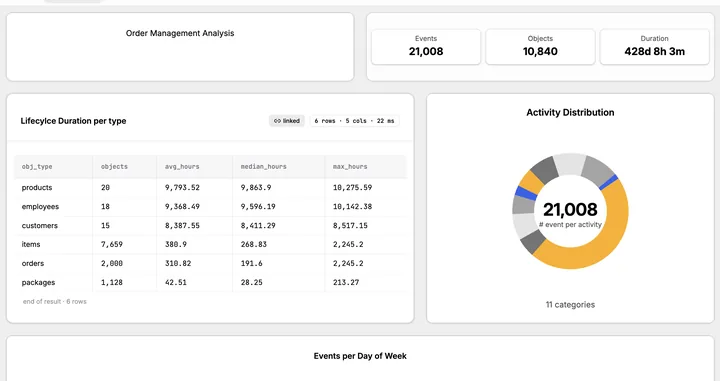
Task: Open the Events 21,008 stat card
Action: click(x=426, y=47)
